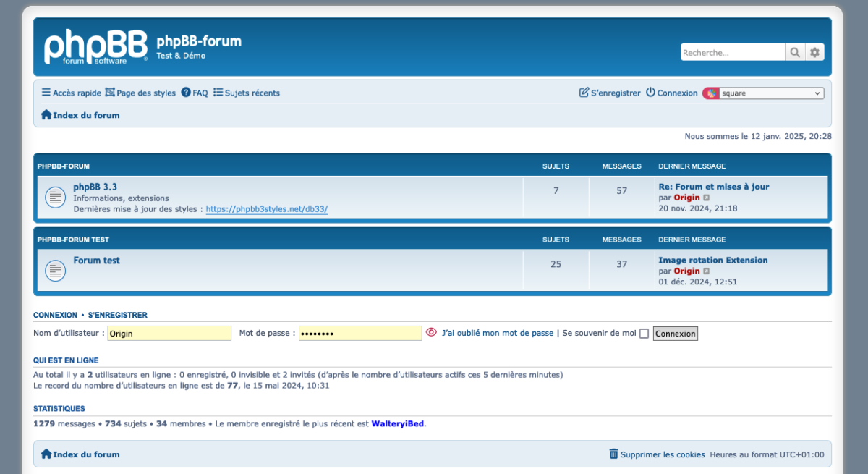This screenshot has height=474, width=868.
Task: Click the search magnifier icon
Action: [795, 52]
